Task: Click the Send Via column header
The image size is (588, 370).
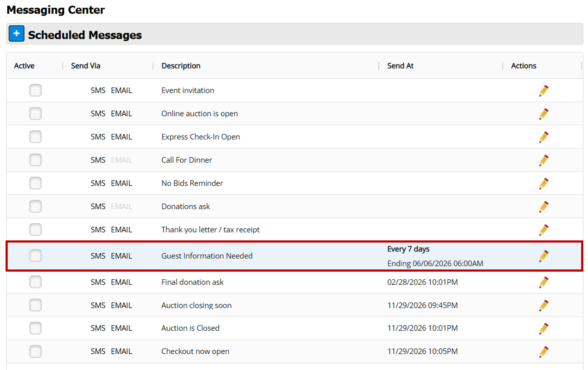Action: coord(86,66)
